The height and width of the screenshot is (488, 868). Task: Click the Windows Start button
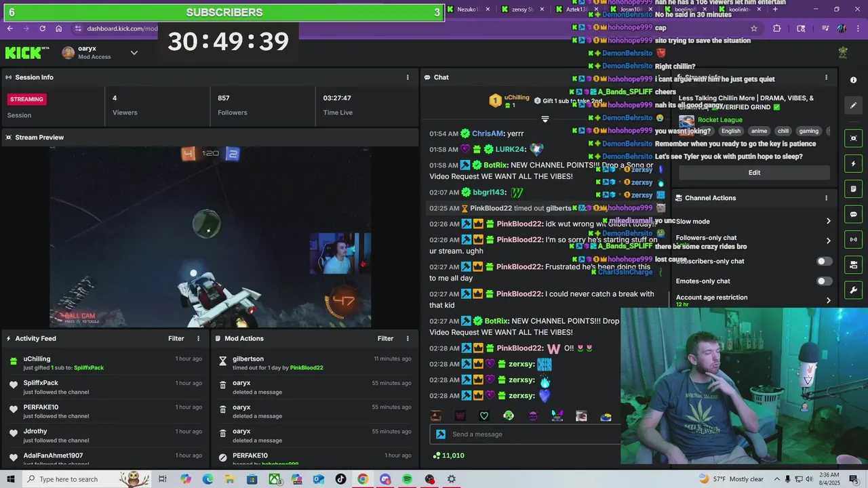click(11, 479)
